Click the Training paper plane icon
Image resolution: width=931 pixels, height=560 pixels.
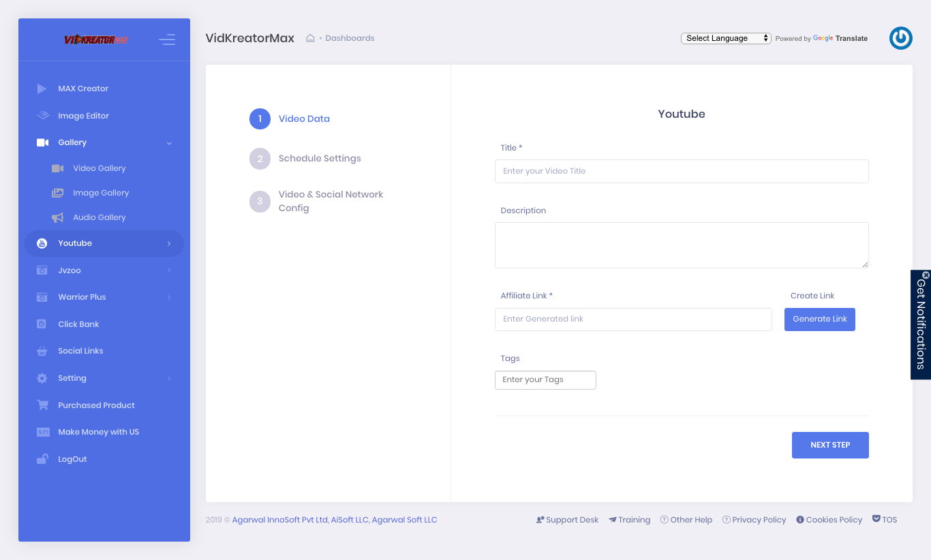click(613, 520)
